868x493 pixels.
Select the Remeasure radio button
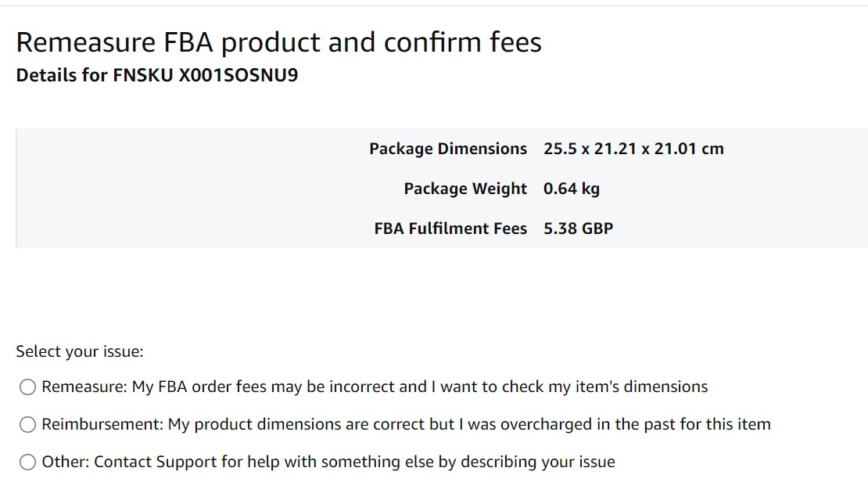pos(28,387)
